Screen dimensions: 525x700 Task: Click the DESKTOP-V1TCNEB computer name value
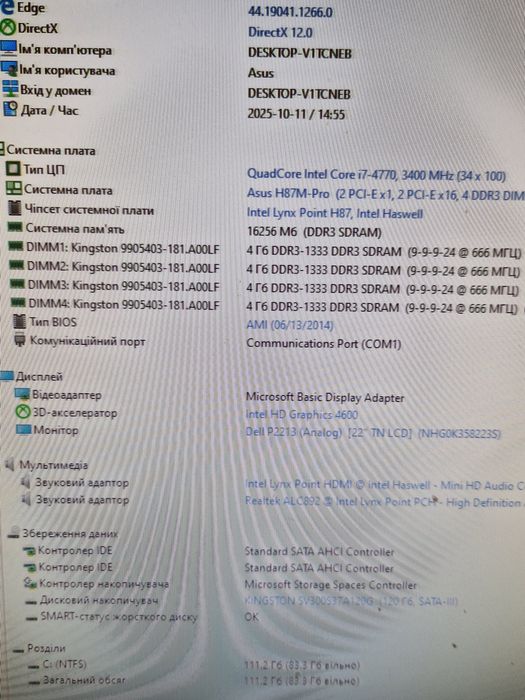pyautogui.click(x=300, y=53)
